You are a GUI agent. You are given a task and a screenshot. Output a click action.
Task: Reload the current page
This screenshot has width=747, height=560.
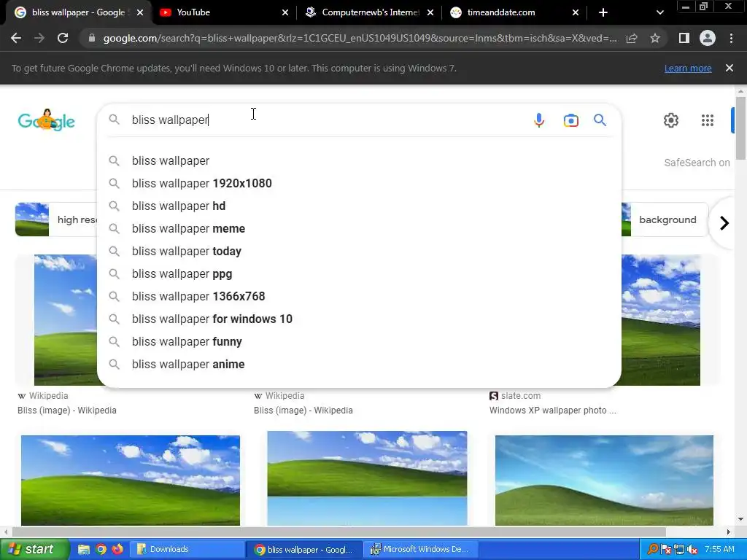pyautogui.click(x=63, y=38)
